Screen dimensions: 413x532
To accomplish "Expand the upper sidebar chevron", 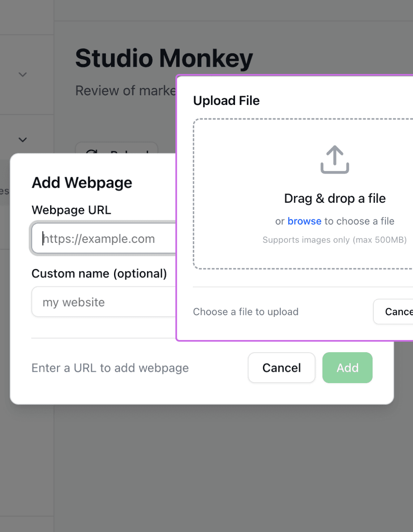I will point(22,74).
